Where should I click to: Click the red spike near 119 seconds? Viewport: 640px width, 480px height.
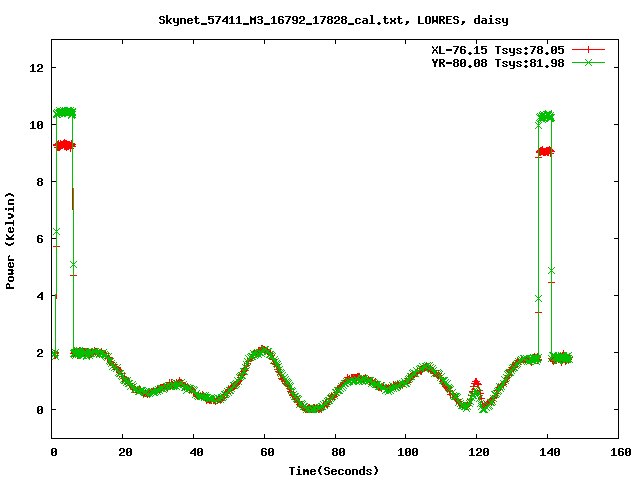476,383
